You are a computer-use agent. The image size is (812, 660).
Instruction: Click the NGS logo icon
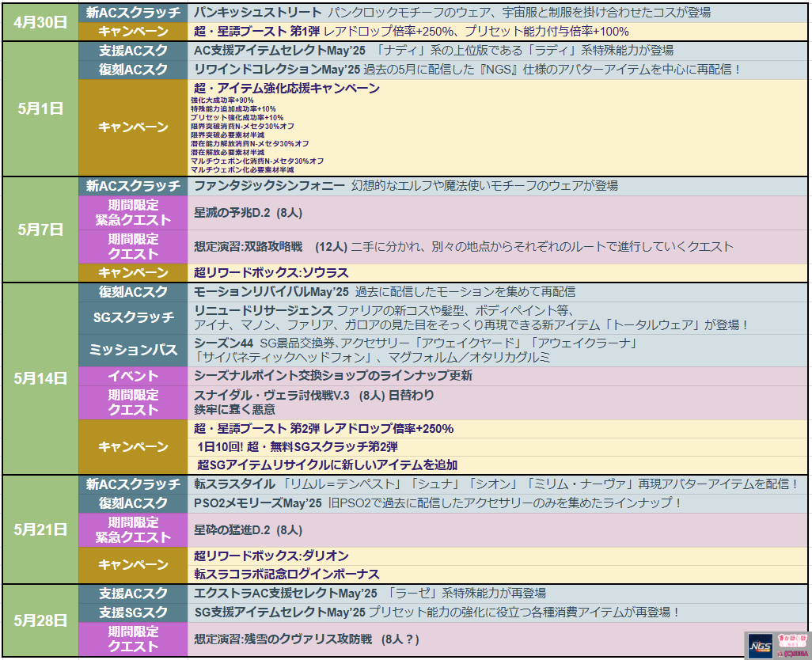click(x=761, y=646)
